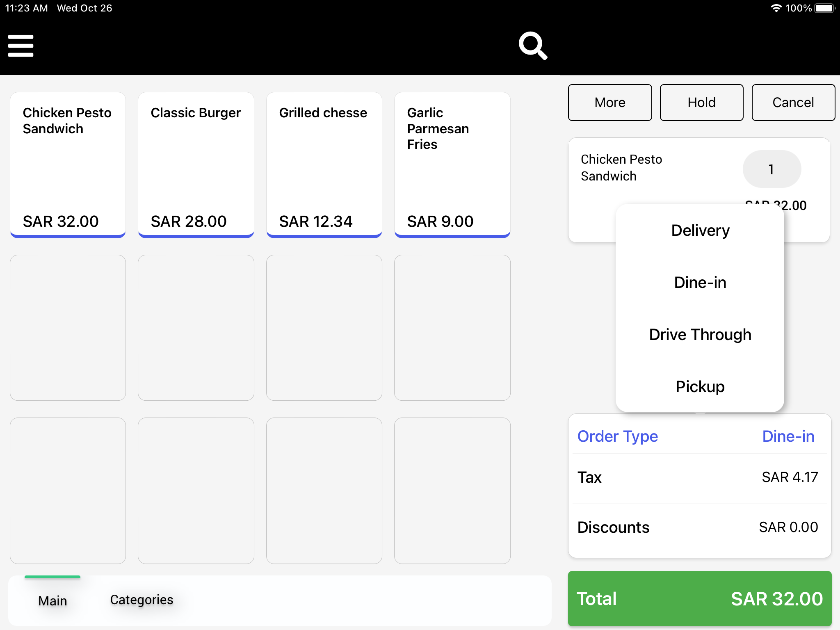The height and width of the screenshot is (630, 840).
Task: Choose Dine-in from the popup menu
Action: (700, 283)
